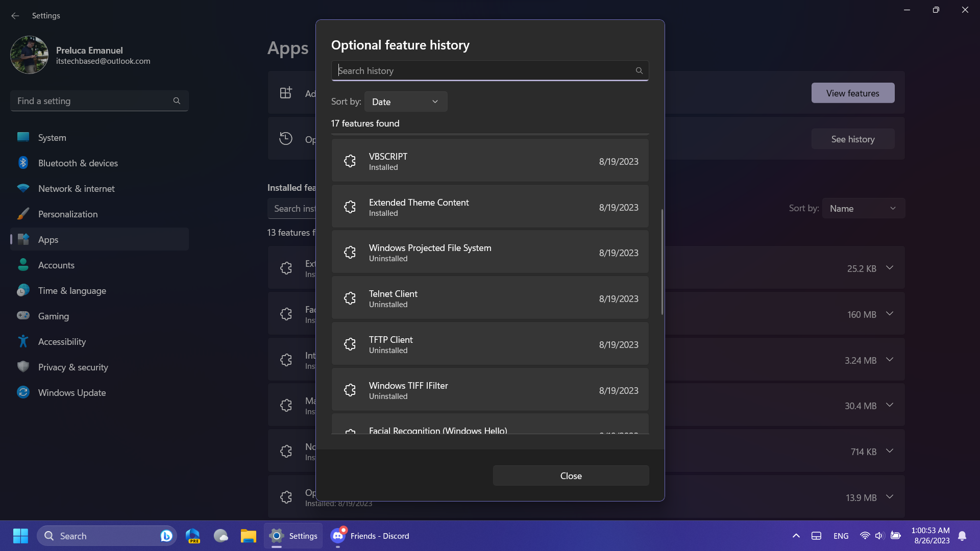Viewport: 980px width, 551px height.
Task: Open the Discord taskbar icon
Action: pyautogui.click(x=338, y=536)
